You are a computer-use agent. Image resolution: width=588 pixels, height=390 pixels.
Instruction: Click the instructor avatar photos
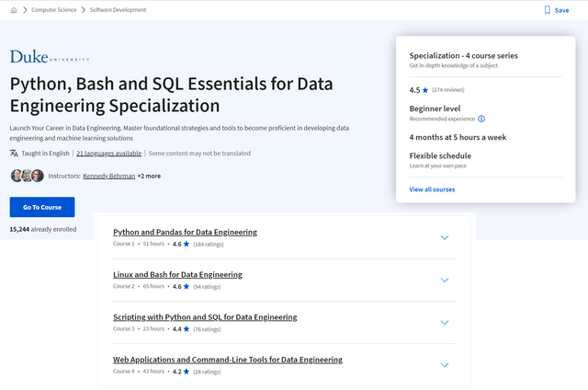[x=27, y=176]
